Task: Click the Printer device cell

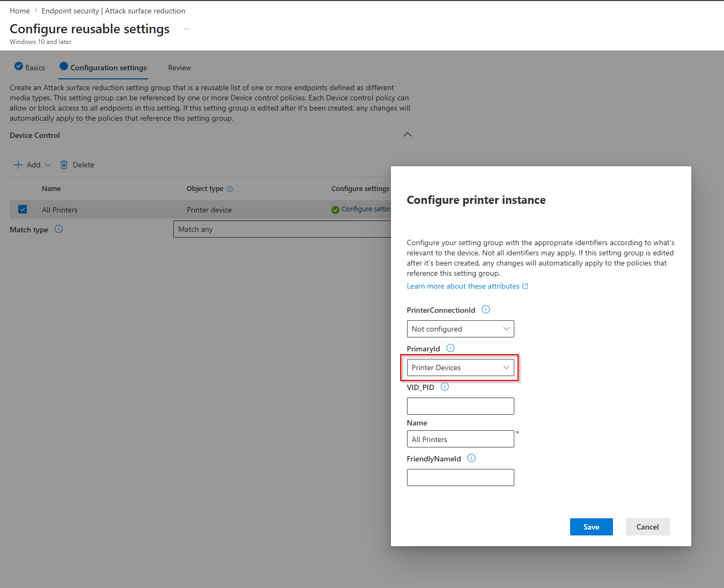Action: [x=209, y=210]
